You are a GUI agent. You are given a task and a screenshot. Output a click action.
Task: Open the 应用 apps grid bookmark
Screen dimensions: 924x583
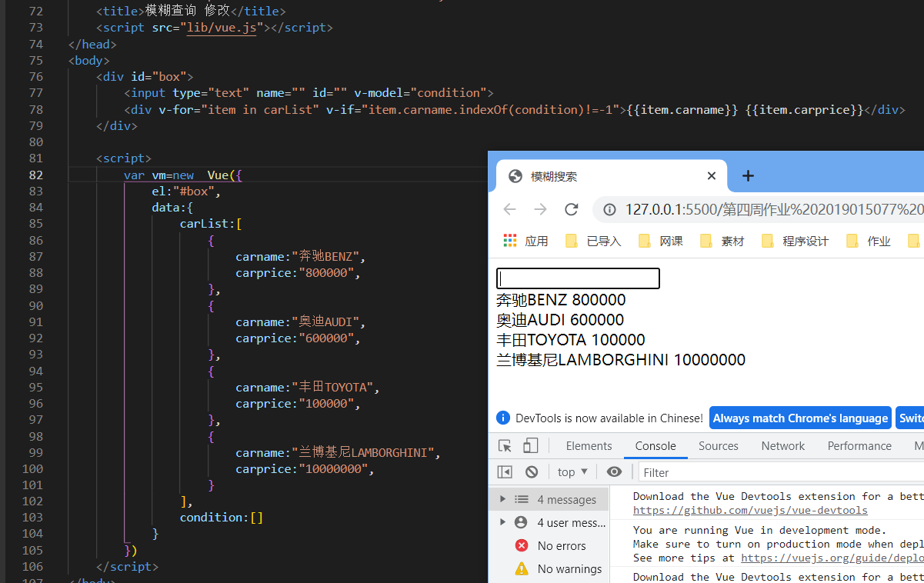click(x=525, y=241)
